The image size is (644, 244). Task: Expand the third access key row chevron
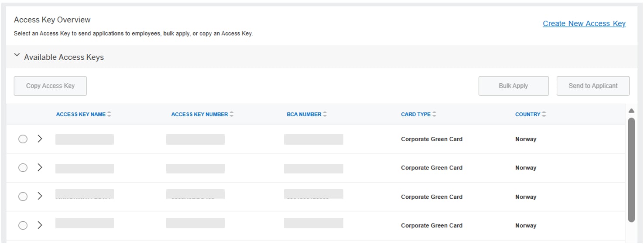pos(40,197)
